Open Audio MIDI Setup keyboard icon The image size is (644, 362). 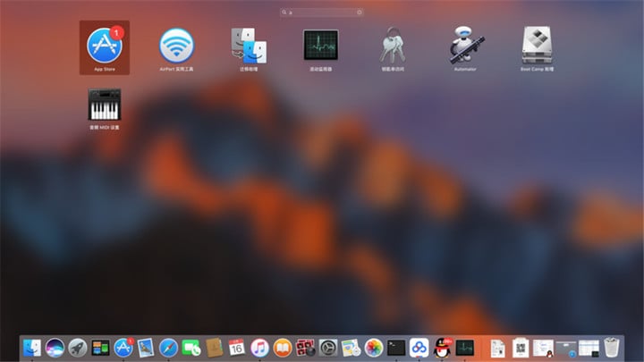pos(105,105)
